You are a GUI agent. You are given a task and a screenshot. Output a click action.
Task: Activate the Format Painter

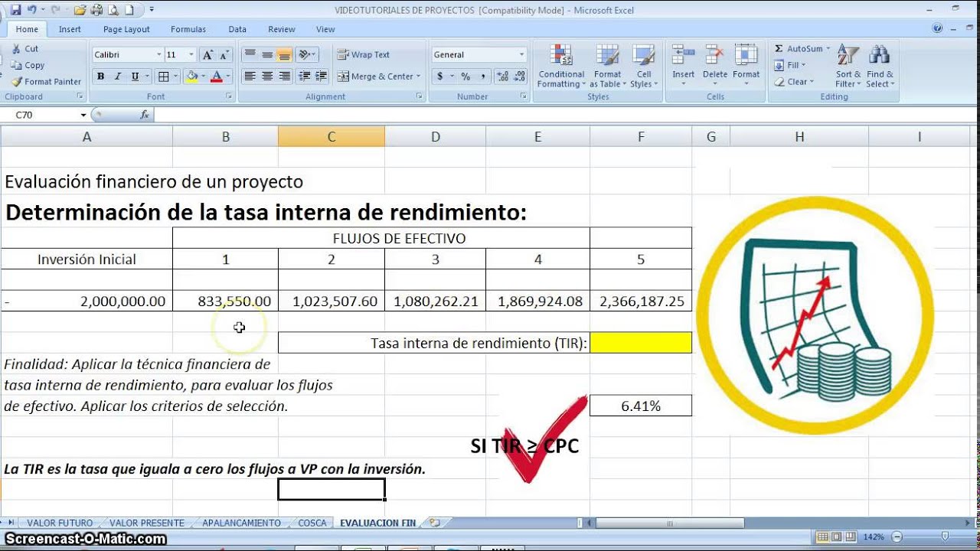[x=46, y=81]
